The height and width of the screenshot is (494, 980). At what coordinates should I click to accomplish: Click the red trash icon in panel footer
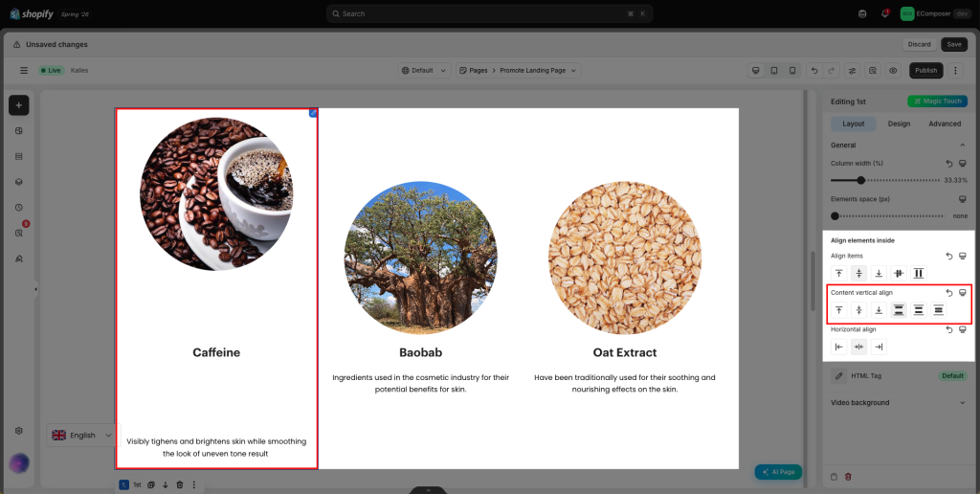tap(848, 477)
